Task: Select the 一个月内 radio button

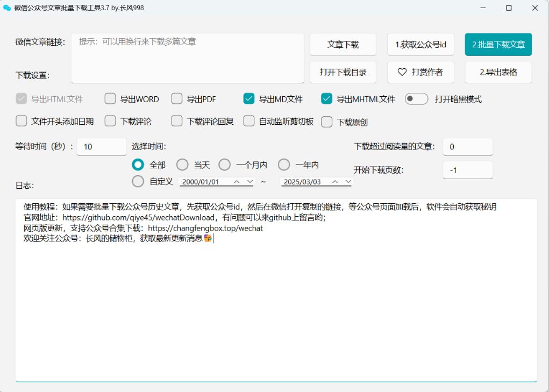Action: (224, 165)
